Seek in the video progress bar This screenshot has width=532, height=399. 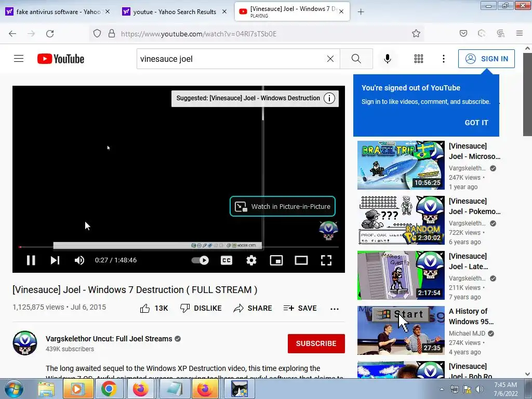[179, 247]
